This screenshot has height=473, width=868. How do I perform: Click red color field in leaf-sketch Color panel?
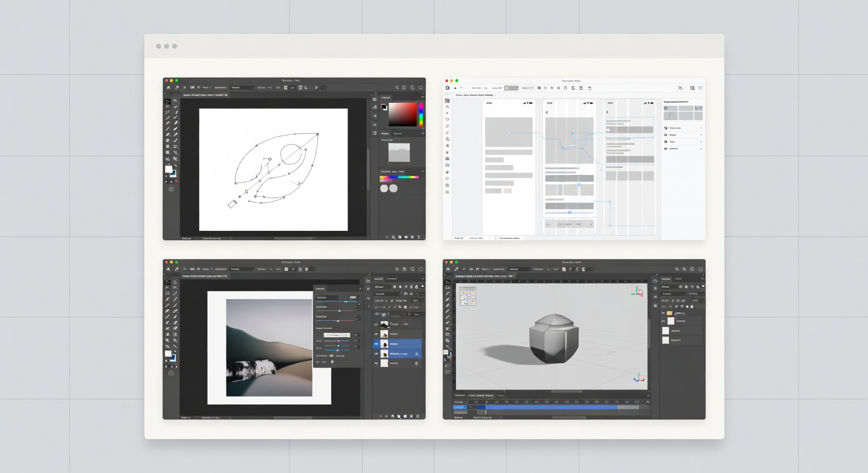403,115
